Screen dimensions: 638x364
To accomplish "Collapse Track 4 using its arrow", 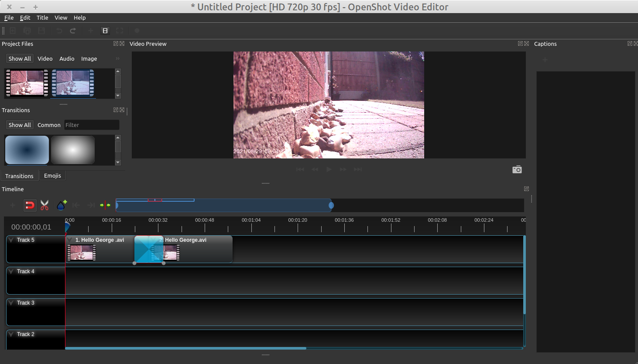I will 11,271.
